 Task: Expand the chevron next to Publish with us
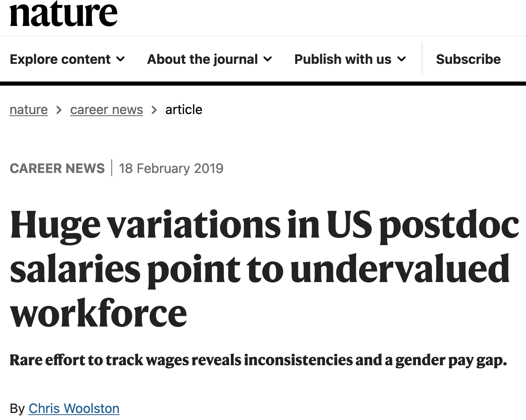tap(402, 59)
